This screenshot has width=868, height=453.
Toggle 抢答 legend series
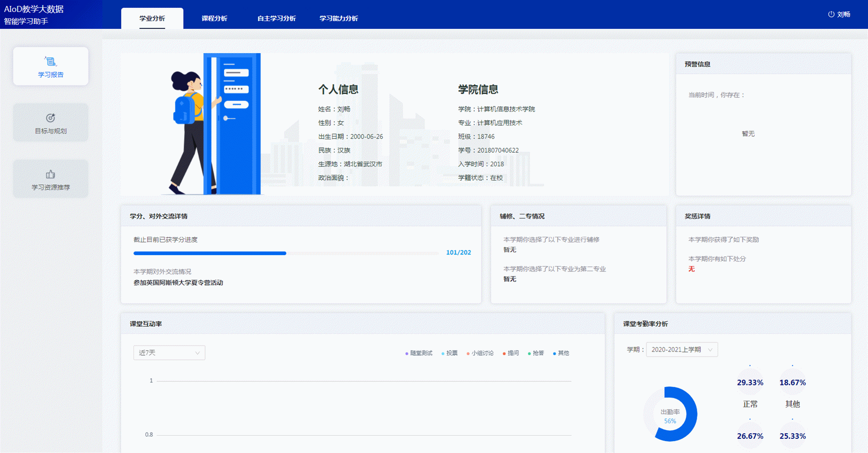pyautogui.click(x=536, y=353)
